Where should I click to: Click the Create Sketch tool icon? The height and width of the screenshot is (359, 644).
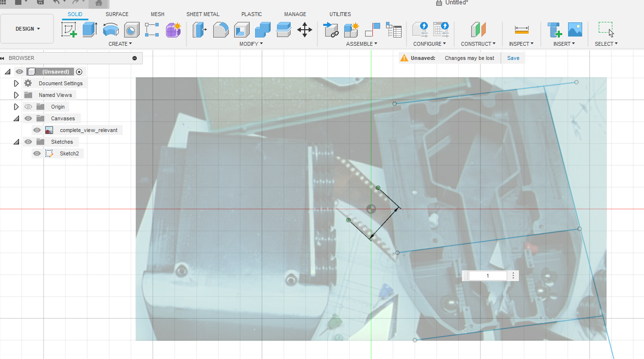tap(69, 30)
